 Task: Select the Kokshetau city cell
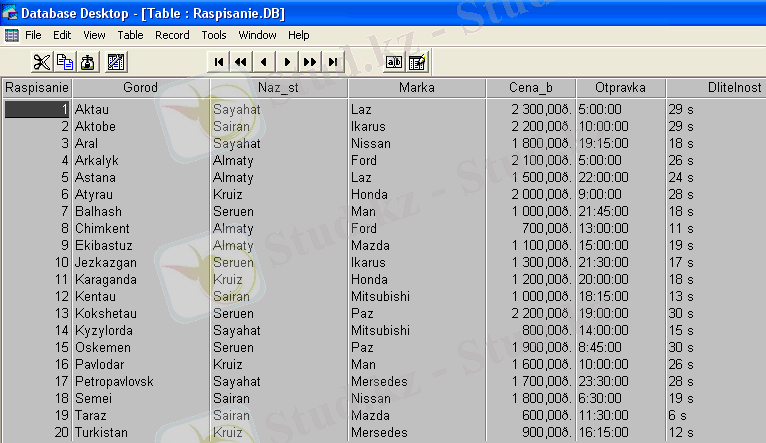click(x=141, y=314)
